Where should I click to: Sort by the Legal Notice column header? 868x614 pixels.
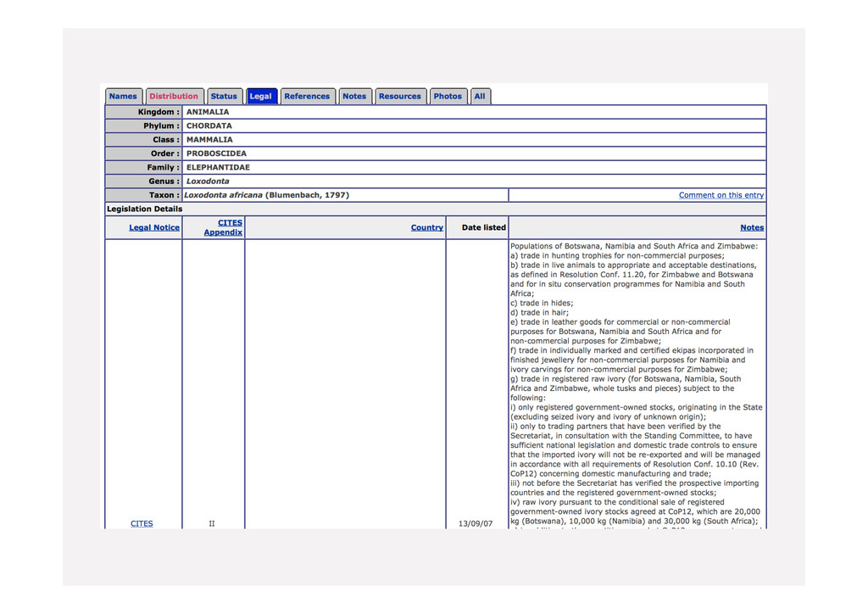tap(154, 227)
